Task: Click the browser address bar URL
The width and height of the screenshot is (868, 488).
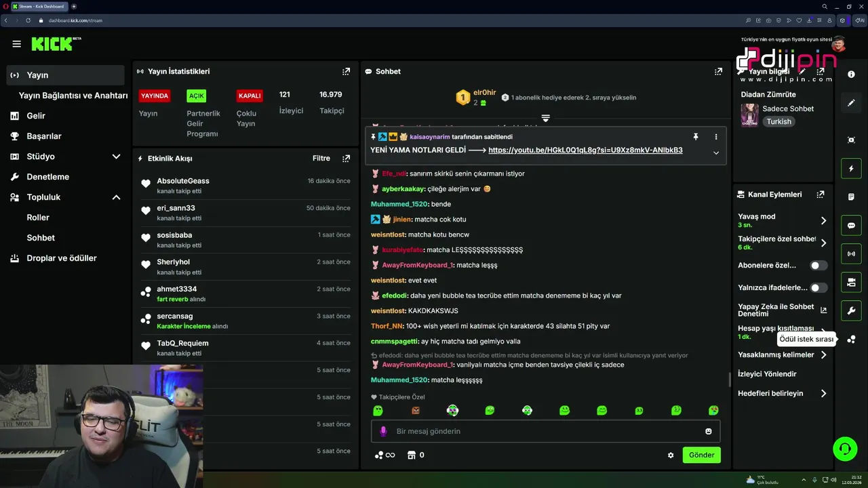Action: [75, 20]
